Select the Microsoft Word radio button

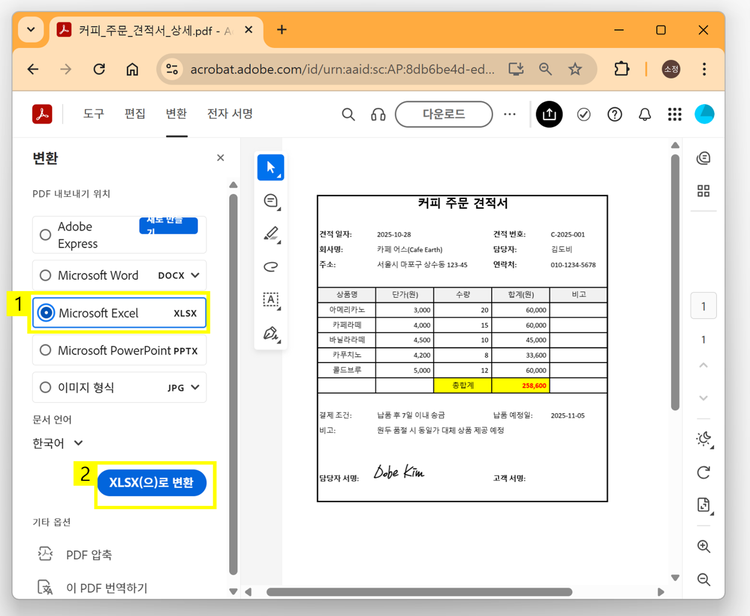point(45,275)
